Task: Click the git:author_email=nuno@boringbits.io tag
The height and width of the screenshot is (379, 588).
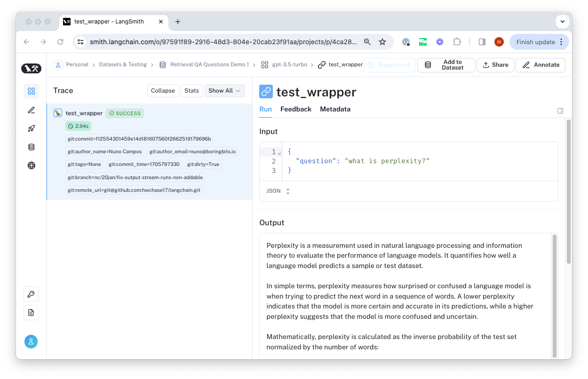Action: (193, 151)
